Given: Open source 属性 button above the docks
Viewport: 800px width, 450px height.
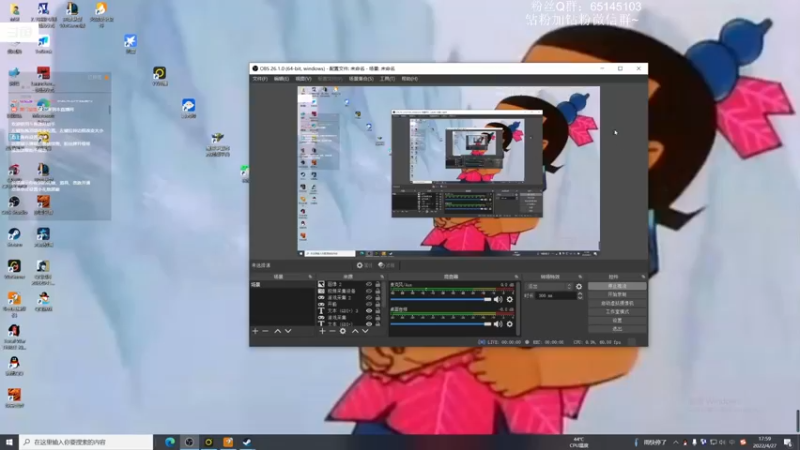Looking at the screenshot, I should point(364,265).
